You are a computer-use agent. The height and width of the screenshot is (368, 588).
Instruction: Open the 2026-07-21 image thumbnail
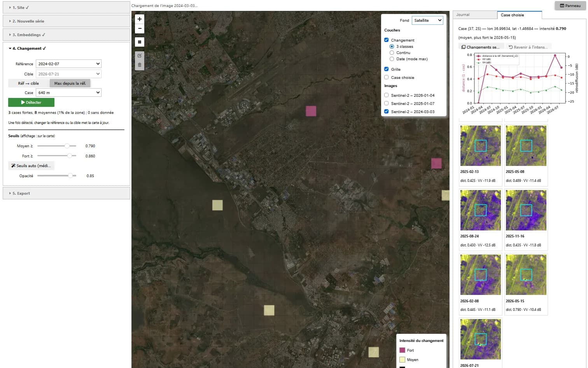(481, 339)
